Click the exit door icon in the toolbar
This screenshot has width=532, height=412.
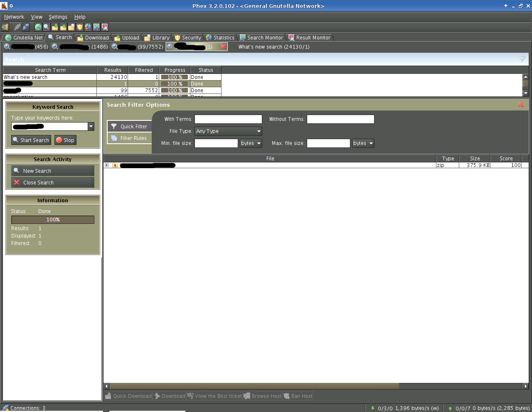tap(5, 27)
